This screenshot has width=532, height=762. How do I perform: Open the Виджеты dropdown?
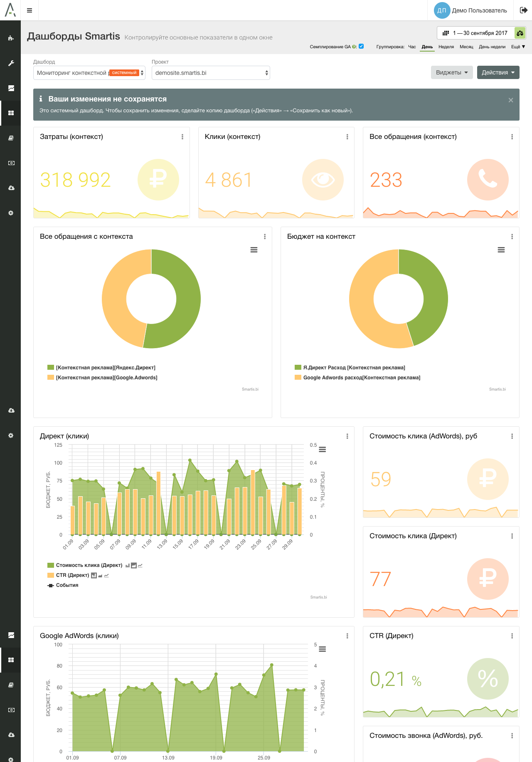click(451, 72)
